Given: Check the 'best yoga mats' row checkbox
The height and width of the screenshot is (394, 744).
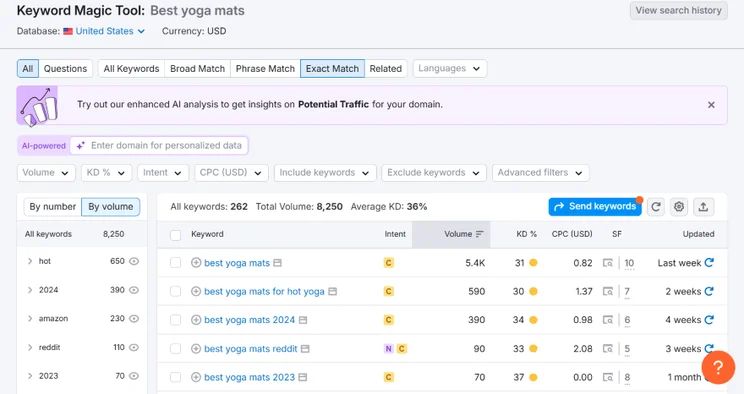Looking at the screenshot, I should [x=176, y=263].
